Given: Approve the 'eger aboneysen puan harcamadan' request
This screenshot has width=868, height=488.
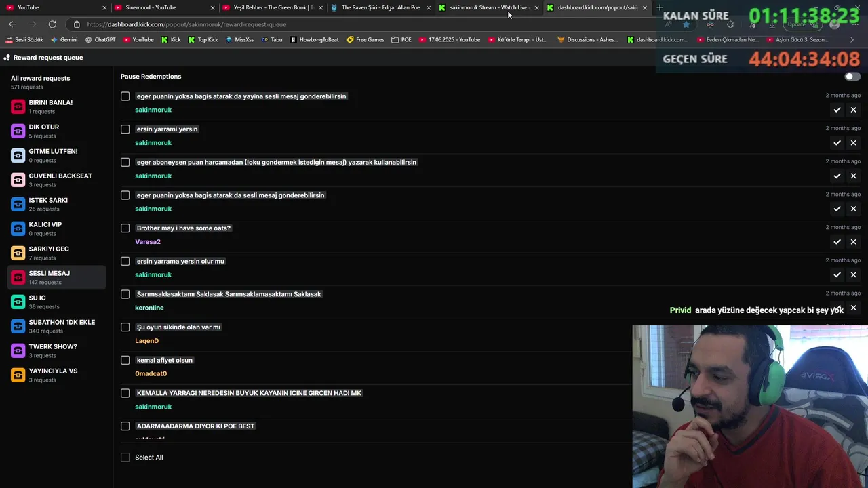Looking at the screenshot, I should point(837,176).
